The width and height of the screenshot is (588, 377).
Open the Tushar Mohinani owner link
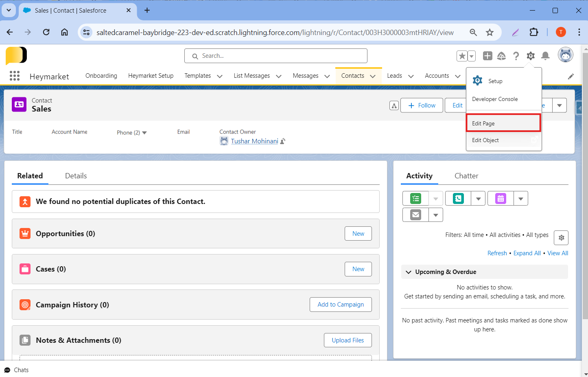[x=255, y=141]
